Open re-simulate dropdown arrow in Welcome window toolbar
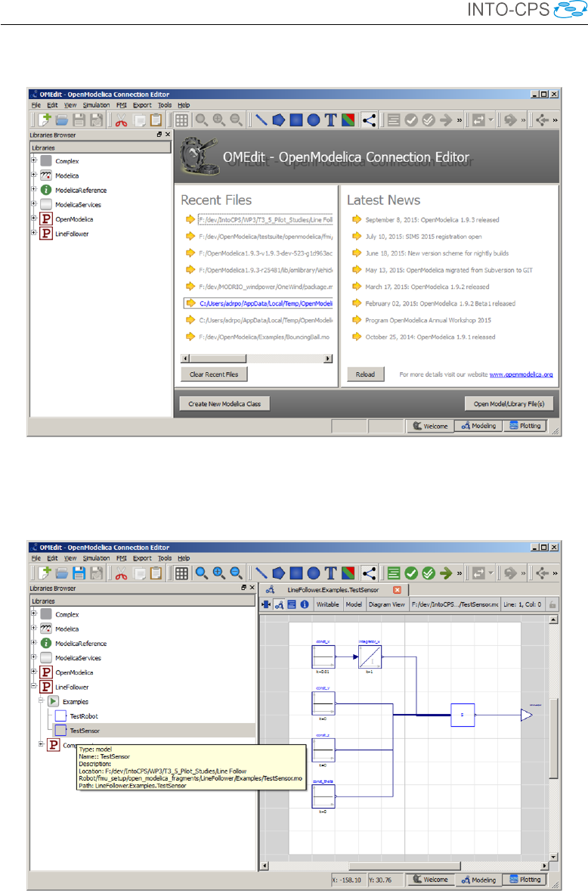588x891 pixels. coord(491,120)
